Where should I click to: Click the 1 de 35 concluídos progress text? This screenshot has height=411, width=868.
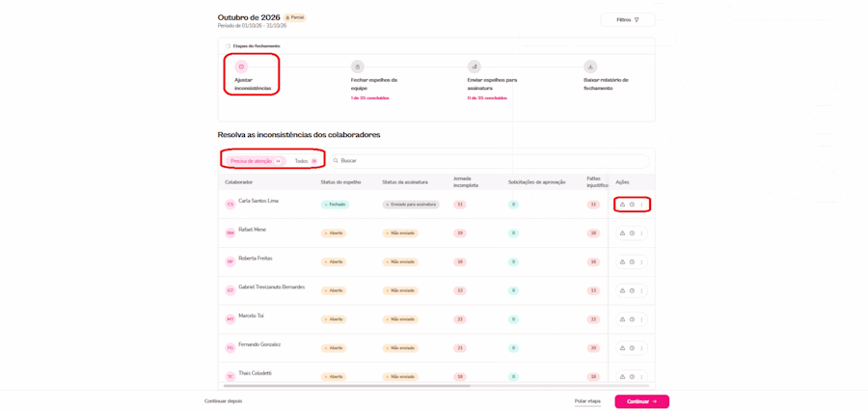pos(369,98)
